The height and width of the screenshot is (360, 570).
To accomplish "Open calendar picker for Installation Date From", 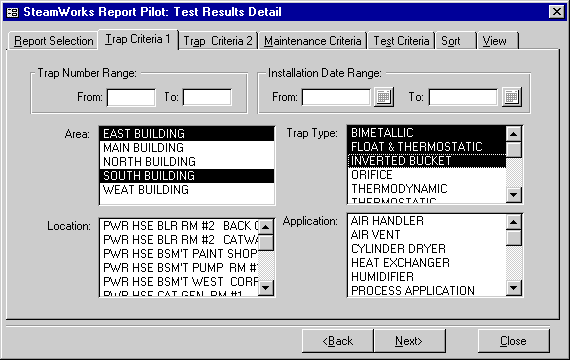I will point(384,97).
